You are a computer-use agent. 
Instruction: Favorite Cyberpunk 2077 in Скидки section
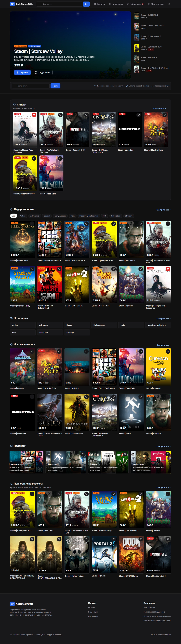pos(34,158)
